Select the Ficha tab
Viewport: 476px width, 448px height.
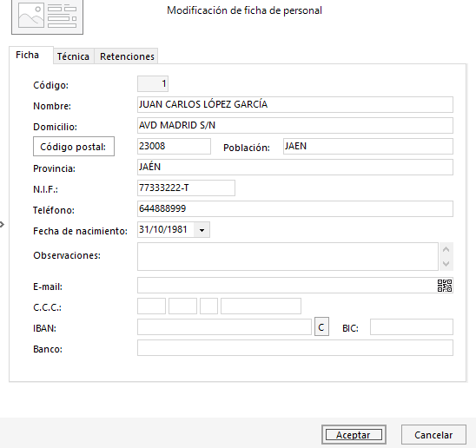[27, 55]
